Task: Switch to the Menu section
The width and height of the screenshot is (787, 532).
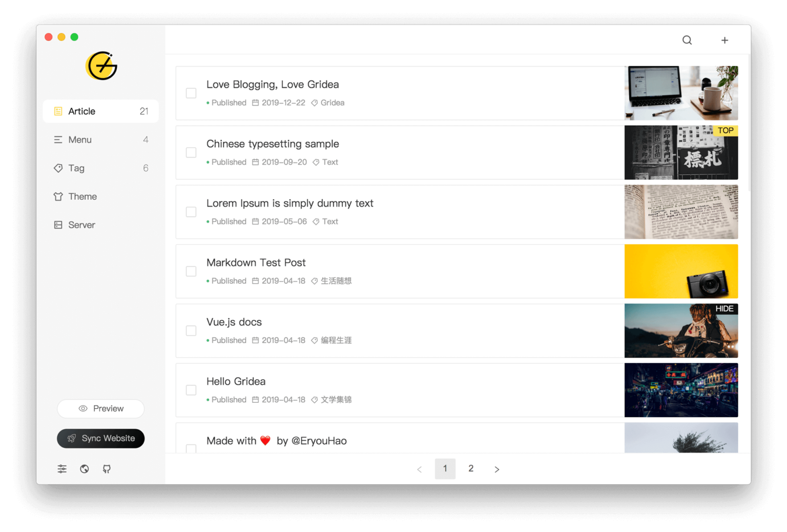Action: tap(79, 139)
